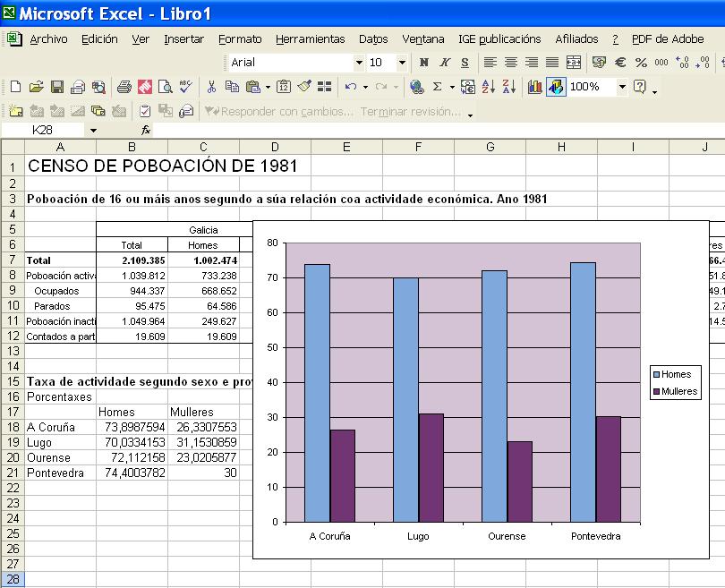Viewport: 725px width, 588px height.
Task: Print the sheet using the printer icon
Action: (124, 87)
